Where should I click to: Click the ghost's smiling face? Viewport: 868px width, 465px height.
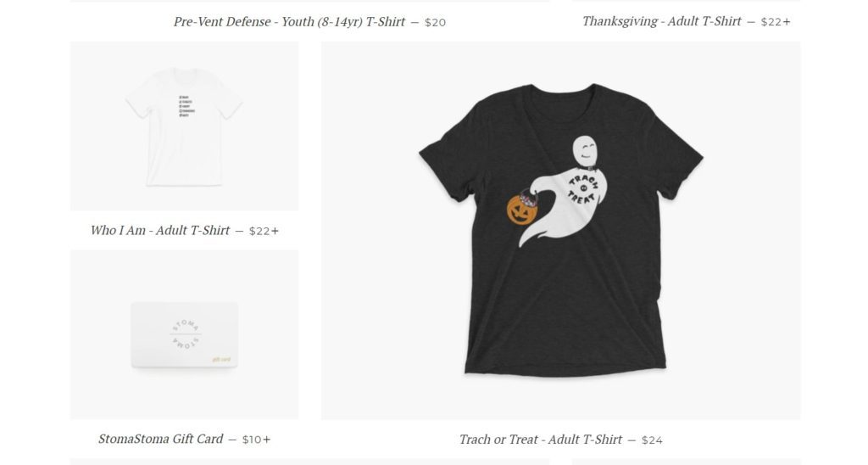pyautogui.click(x=587, y=151)
